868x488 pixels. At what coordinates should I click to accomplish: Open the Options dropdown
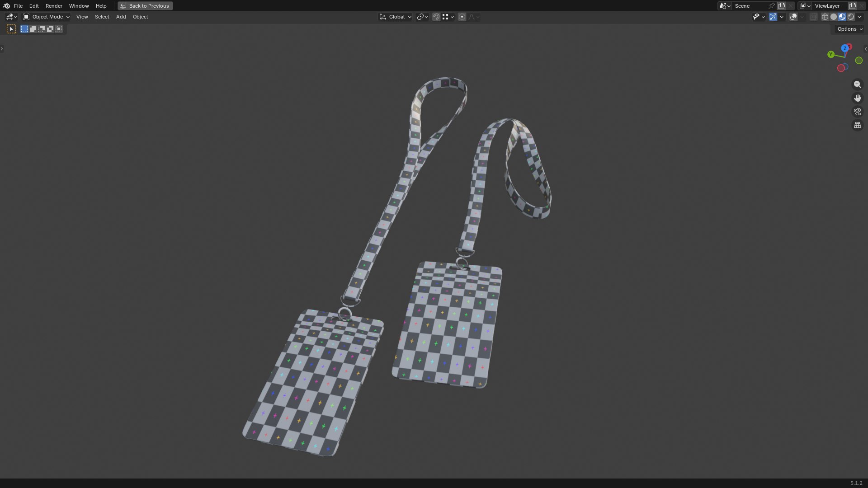pos(850,29)
